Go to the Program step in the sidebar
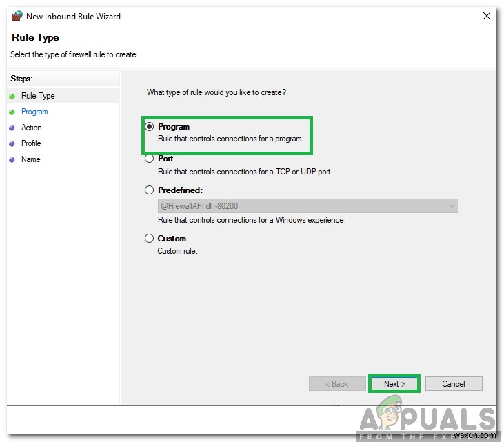The width and height of the screenshot is (504, 442). pos(34,112)
